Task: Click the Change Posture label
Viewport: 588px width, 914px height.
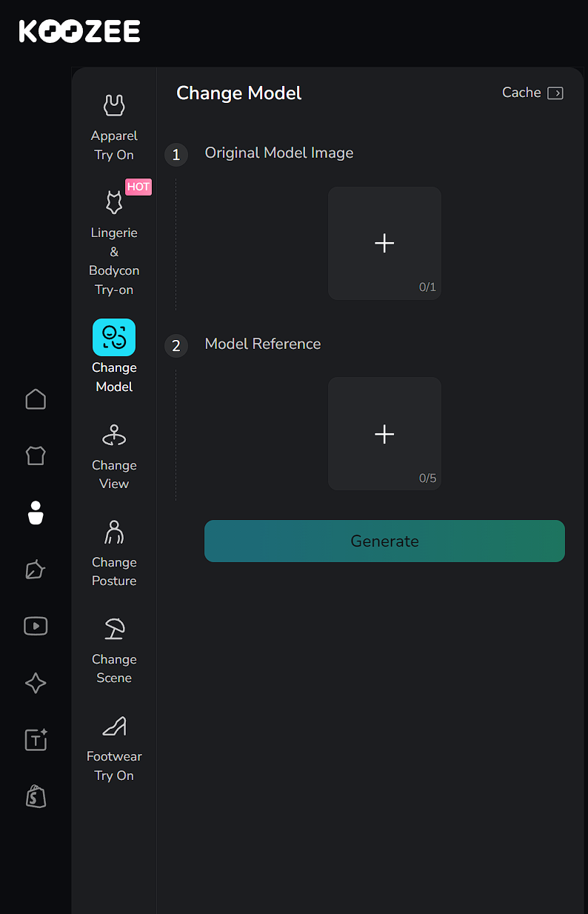Action: [x=114, y=571]
